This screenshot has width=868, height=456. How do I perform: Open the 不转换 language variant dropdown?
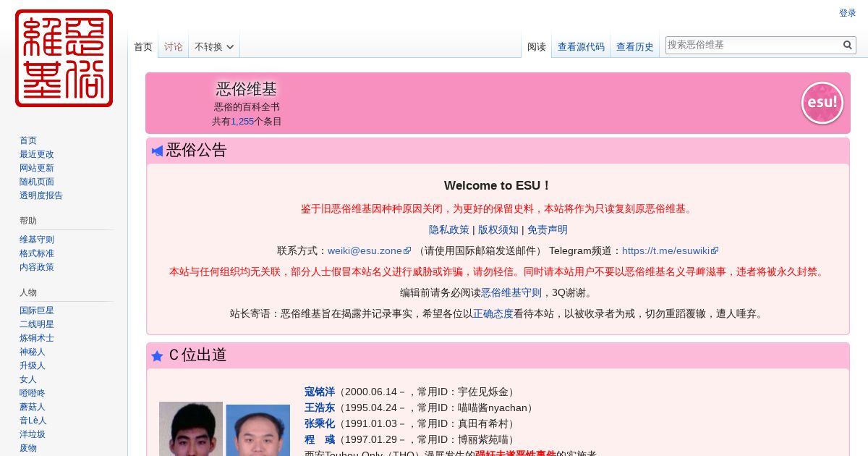[214, 46]
